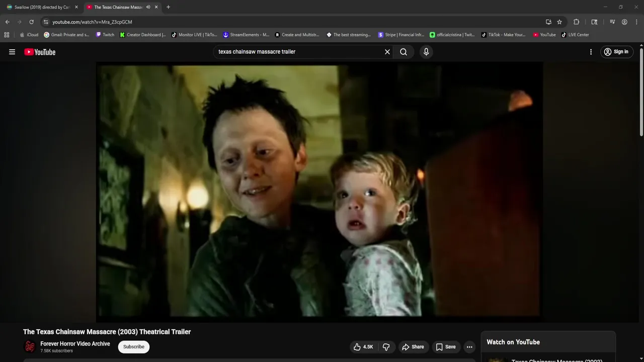Subscribe to Forever Horror Video Archive
This screenshot has width=644, height=362.
[x=134, y=347]
